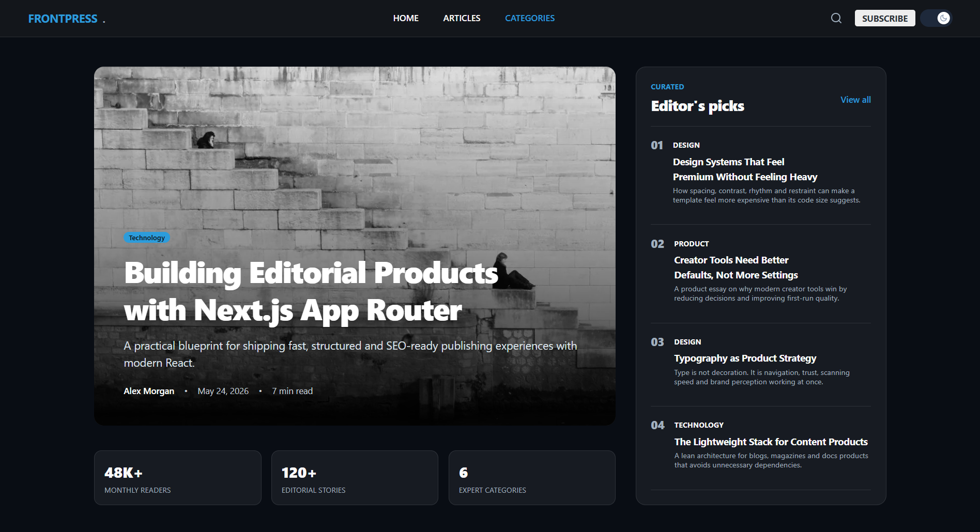Click the May 24, 2026 date

[223, 391]
